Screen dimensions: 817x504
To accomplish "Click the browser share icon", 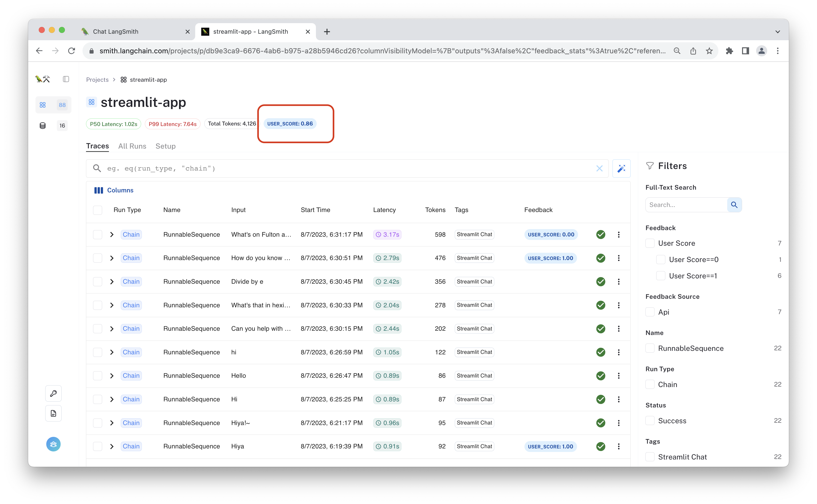I will point(693,51).
